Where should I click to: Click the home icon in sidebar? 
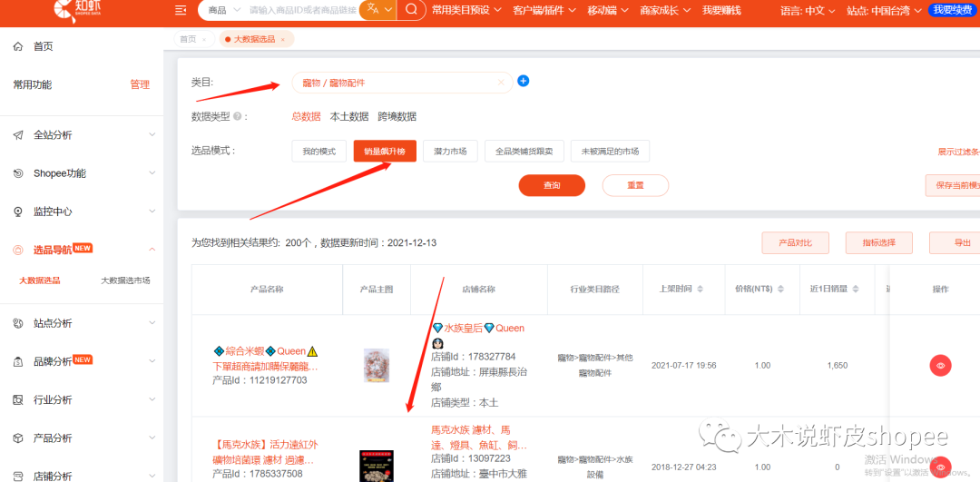pos(18,46)
